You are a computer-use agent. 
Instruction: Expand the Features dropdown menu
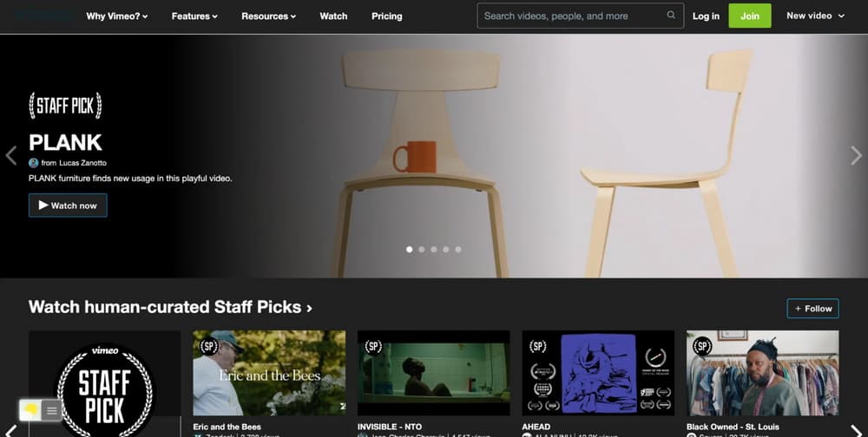coord(194,16)
